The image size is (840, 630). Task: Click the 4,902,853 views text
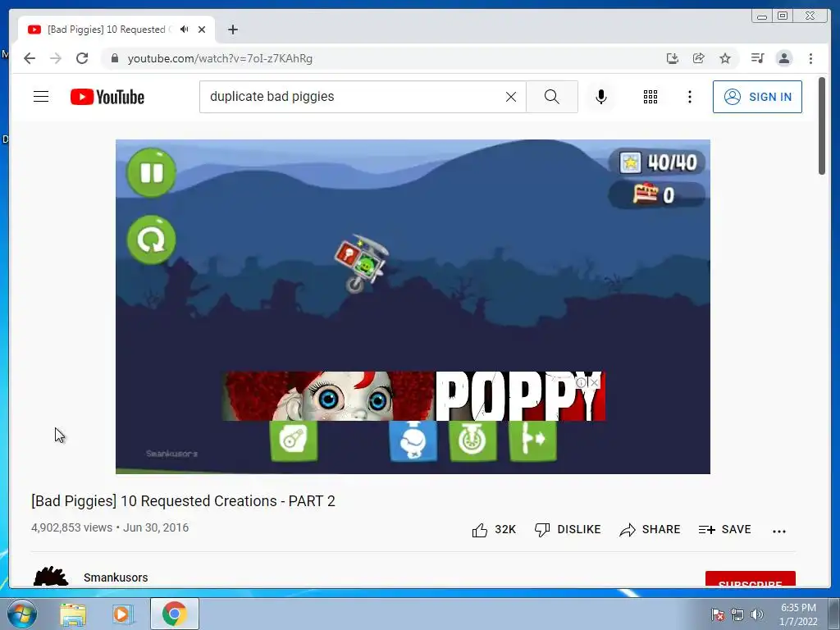pyautogui.click(x=72, y=527)
